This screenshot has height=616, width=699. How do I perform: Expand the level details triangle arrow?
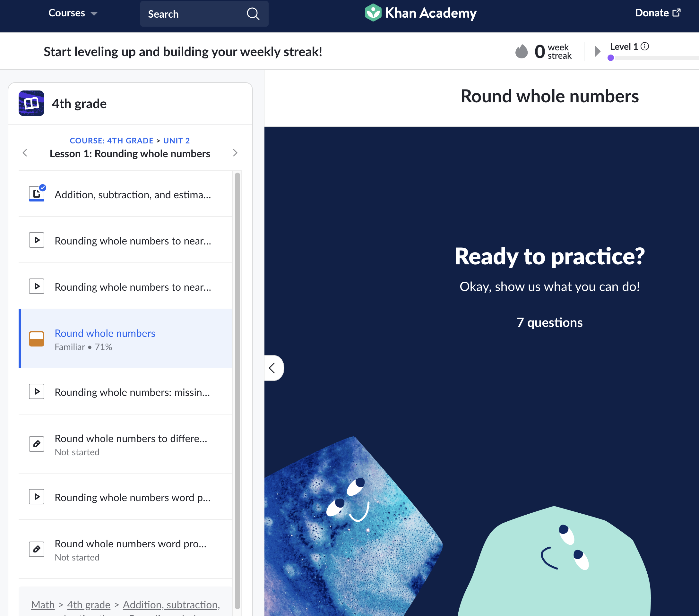[598, 51]
